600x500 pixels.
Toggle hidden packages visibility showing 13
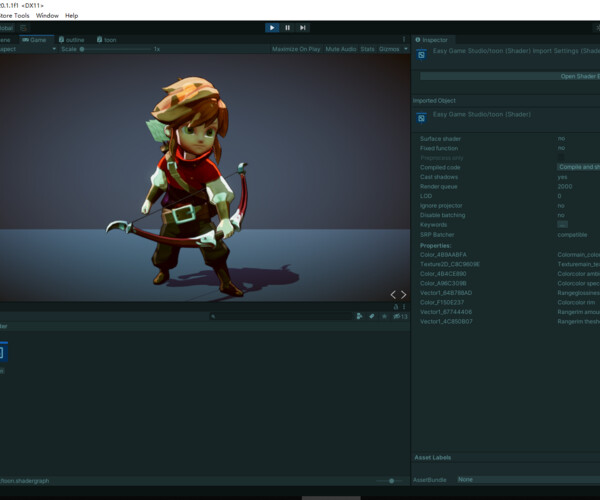(401, 316)
